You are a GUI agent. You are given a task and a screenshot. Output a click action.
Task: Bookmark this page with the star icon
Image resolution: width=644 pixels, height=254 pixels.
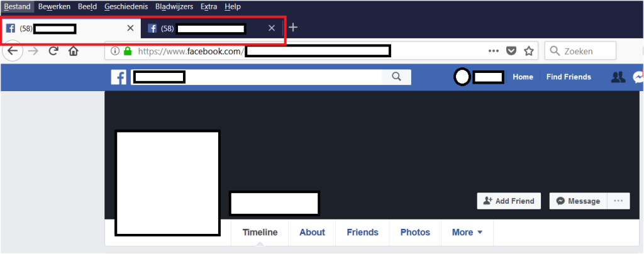528,52
